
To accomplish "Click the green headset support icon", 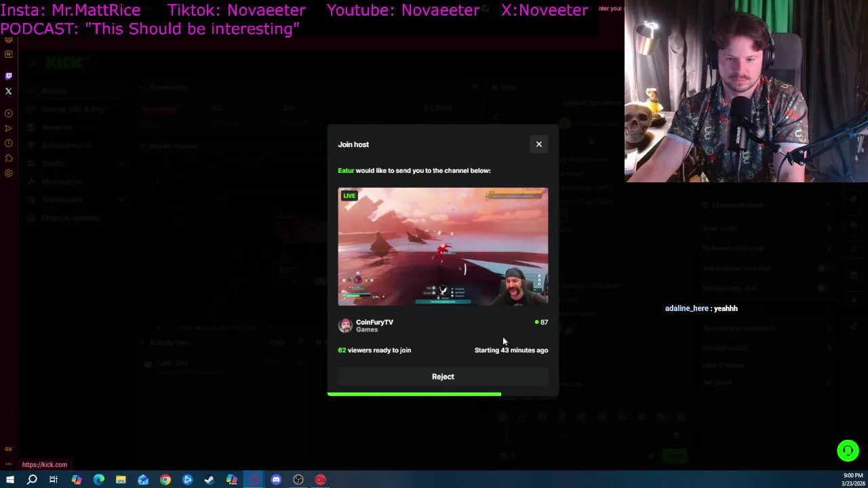I will point(848,451).
